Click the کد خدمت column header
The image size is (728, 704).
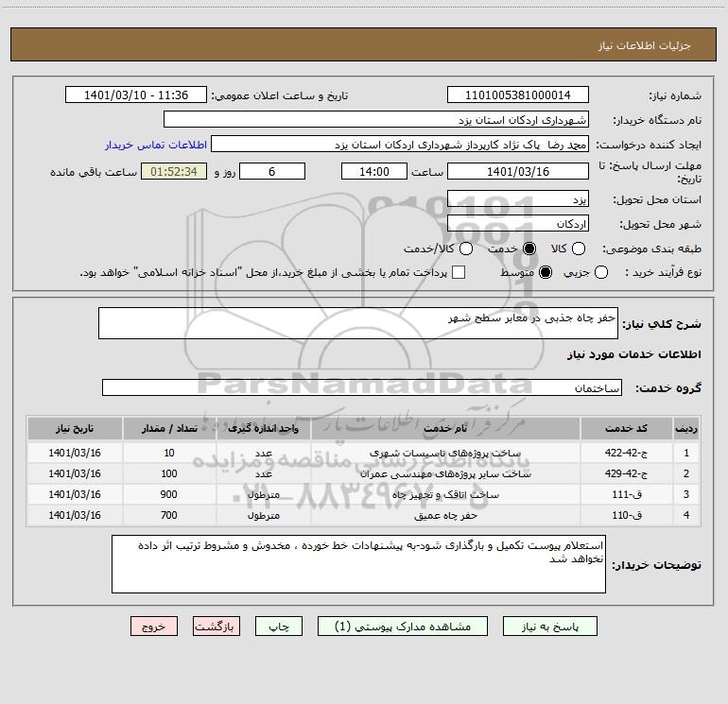pyautogui.click(x=626, y=428)
